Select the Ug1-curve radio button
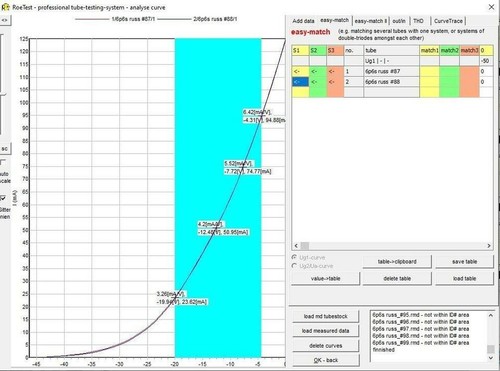Viewport: 500px width, 371px height. coord(294,257)
